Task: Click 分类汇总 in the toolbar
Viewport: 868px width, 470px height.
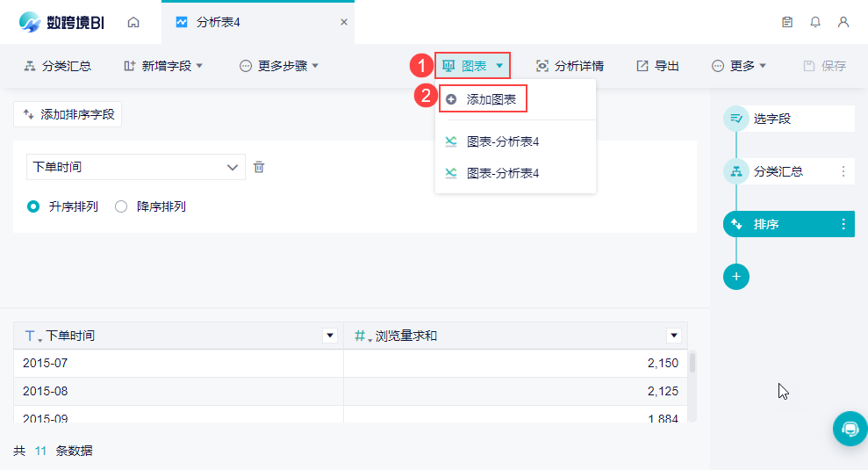Action: 58,66
